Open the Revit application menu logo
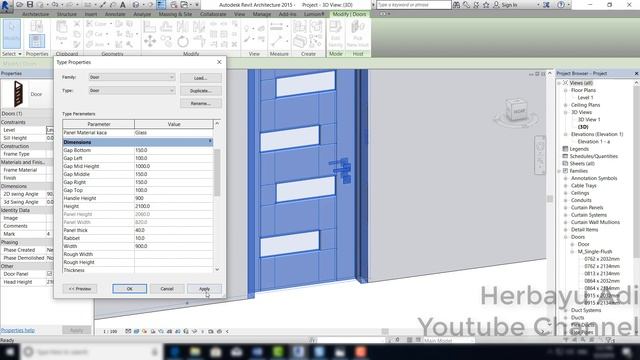 pos(6,6)
